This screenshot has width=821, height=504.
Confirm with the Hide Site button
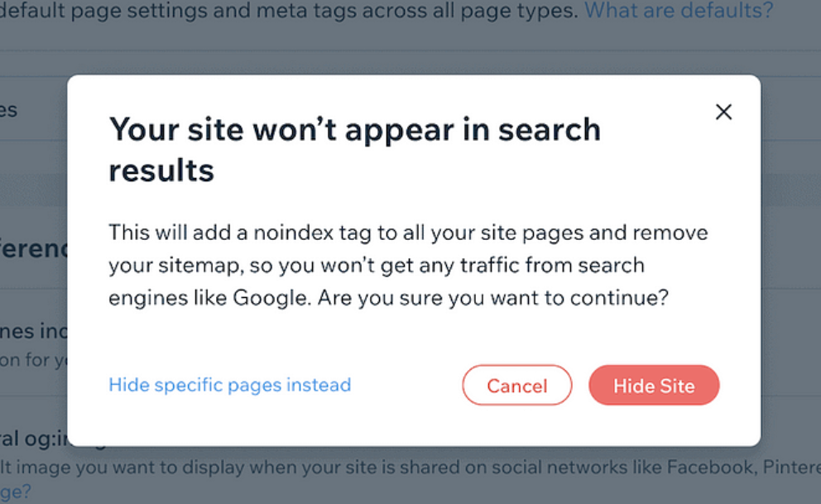pyautogui.click(x=654, y=386)
